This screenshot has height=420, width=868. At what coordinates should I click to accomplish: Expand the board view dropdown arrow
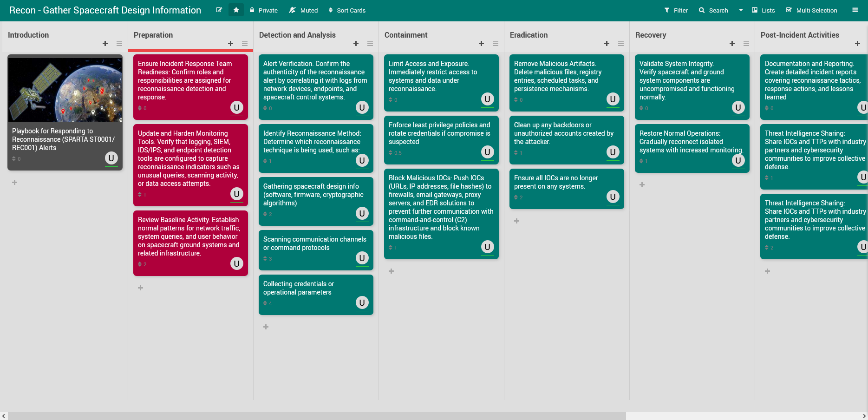pyautogui.click(x=741, y=10)
